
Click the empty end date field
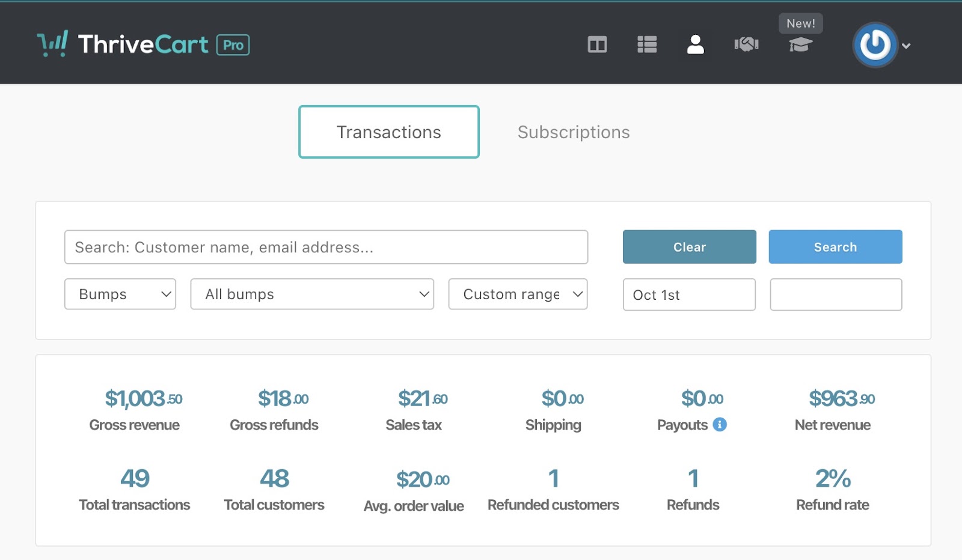click(x=836, y=295)
